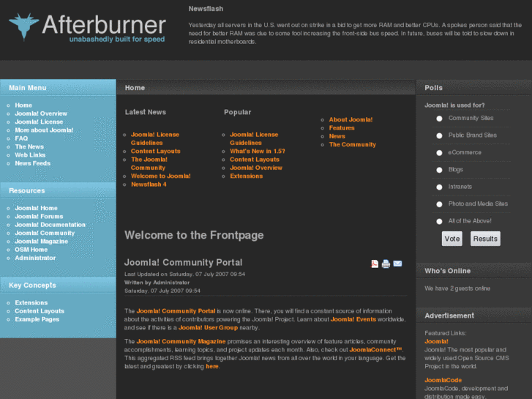Open Joomla! Magazine resource link

[42, 242]
